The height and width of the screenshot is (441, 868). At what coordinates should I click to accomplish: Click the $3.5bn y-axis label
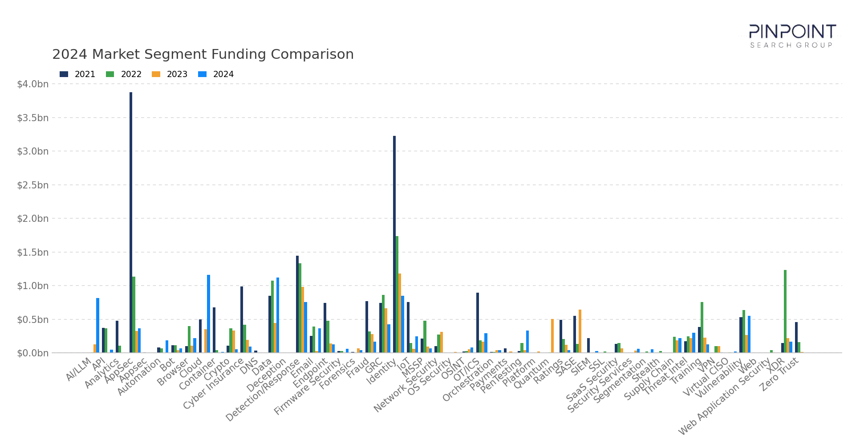tap(32, 118)
